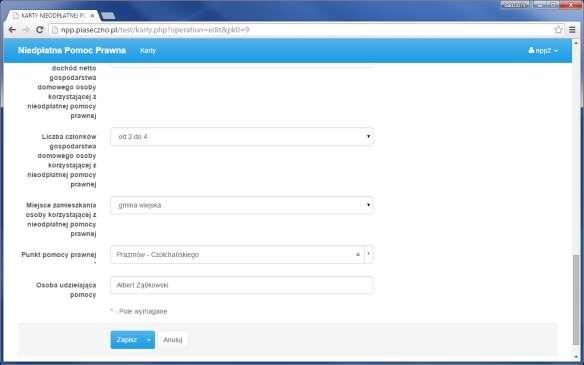Open the 'od 3 do 4' household members dropdown
Screen dimensions: 584x365
click(x=242, y=137)
